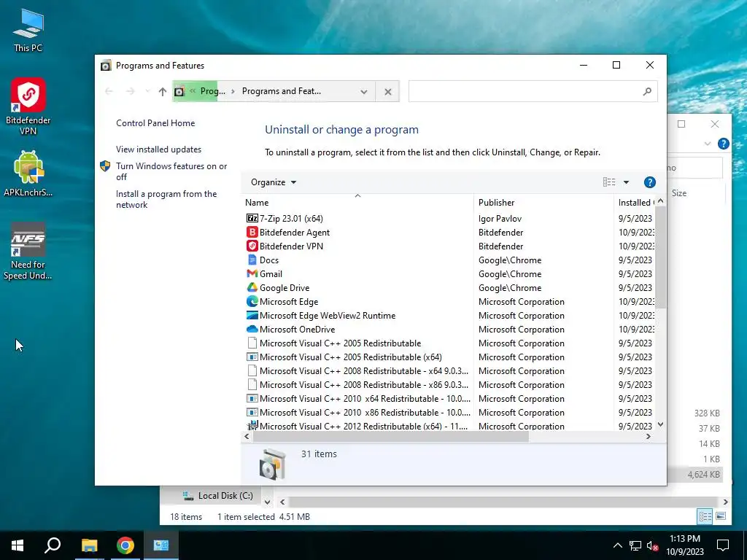747x560 pixels.
Task: Click the view layout icon in toolbar
Action: coord(609,182)
